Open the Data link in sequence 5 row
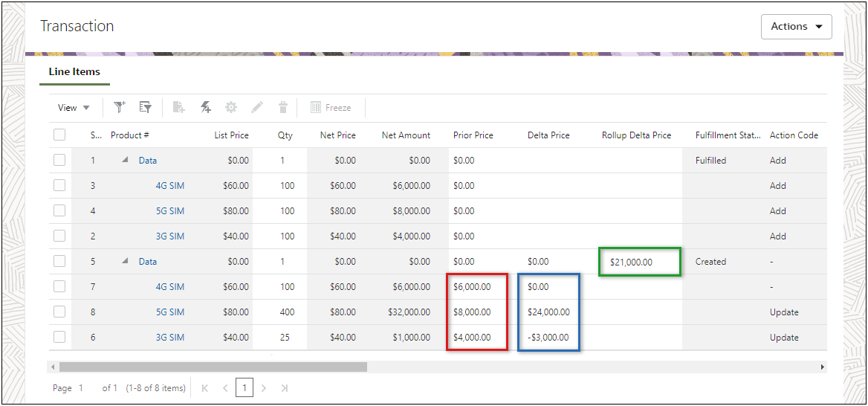Image resolution: width=868 pixels, height=406 pixels. click(x=148, y=262)
